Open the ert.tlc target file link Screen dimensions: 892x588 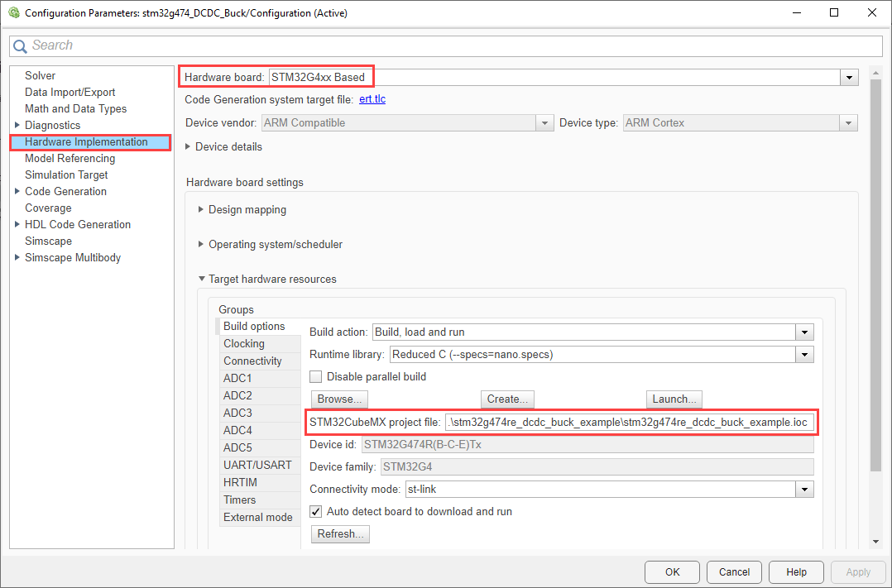[372, 100]
